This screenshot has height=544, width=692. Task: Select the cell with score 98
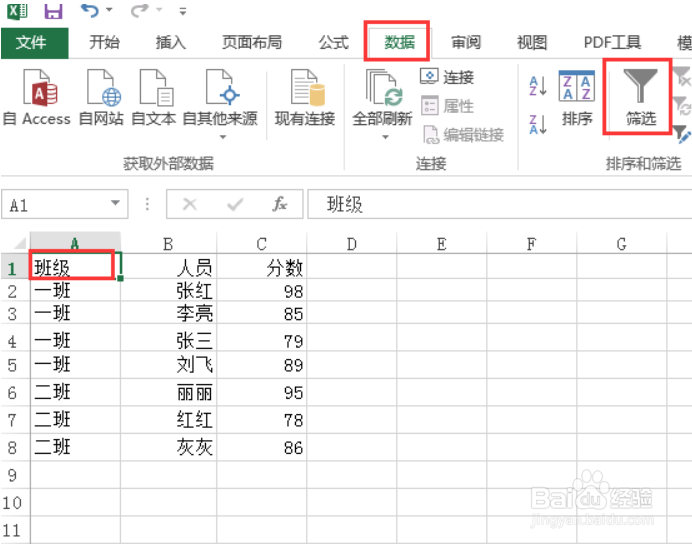pyautogui.click(x=262, y=290)
